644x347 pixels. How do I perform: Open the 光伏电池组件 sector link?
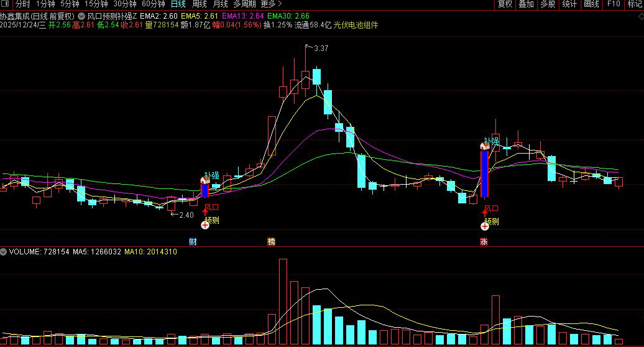[356, 25]
